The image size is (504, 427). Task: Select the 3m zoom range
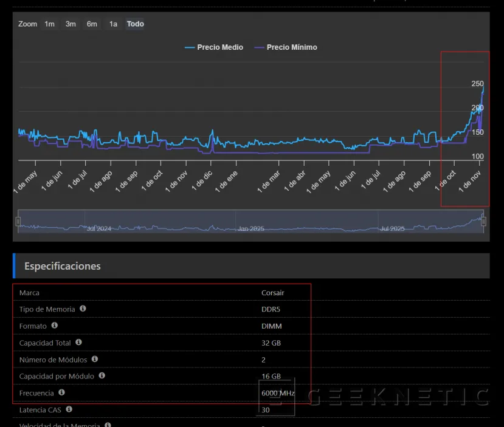(x=71, y=24)
